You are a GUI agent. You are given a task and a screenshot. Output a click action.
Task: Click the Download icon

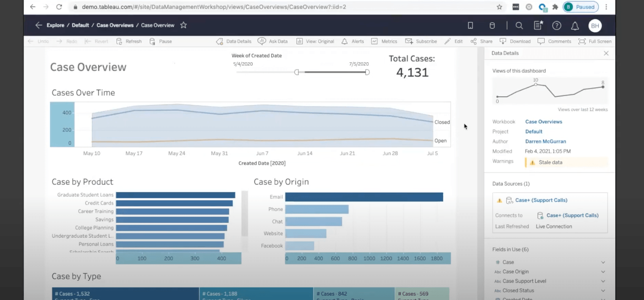tap(503, 42)
